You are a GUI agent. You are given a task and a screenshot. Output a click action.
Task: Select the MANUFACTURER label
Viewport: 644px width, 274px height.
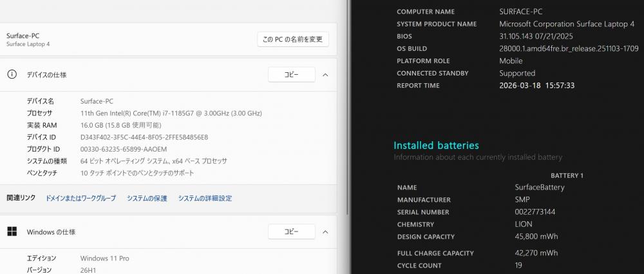pyautogui.click(x=424, y=200)
